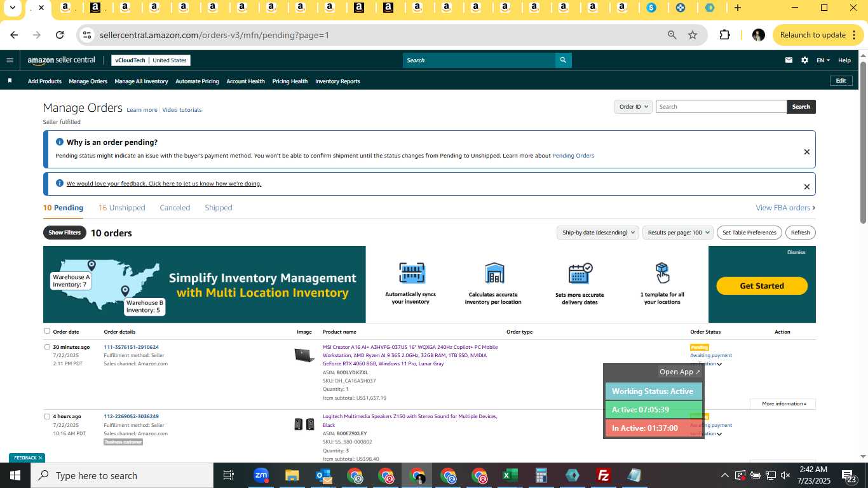Open the Seller Central hamburger menu
868x488 pixels.
click(10, 60)
